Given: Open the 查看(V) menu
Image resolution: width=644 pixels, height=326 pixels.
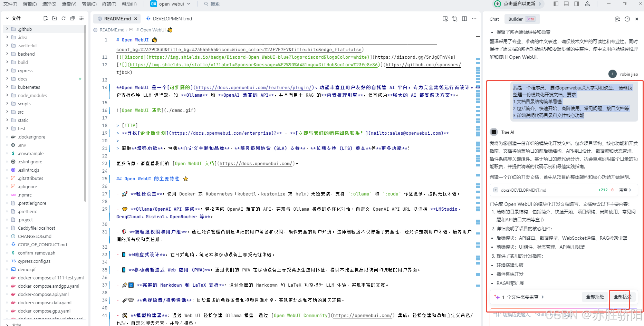Looking at the screenshot, I should coord(69,4).
